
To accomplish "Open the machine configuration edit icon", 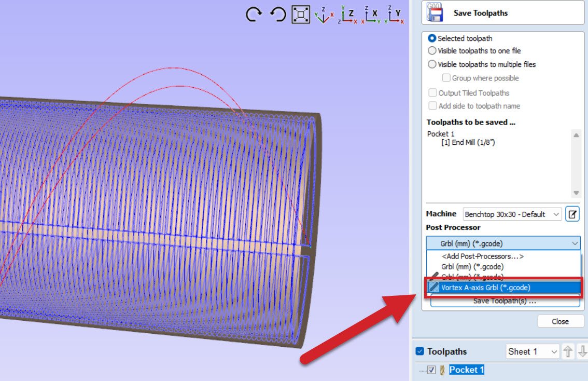I will pos(572,214).
